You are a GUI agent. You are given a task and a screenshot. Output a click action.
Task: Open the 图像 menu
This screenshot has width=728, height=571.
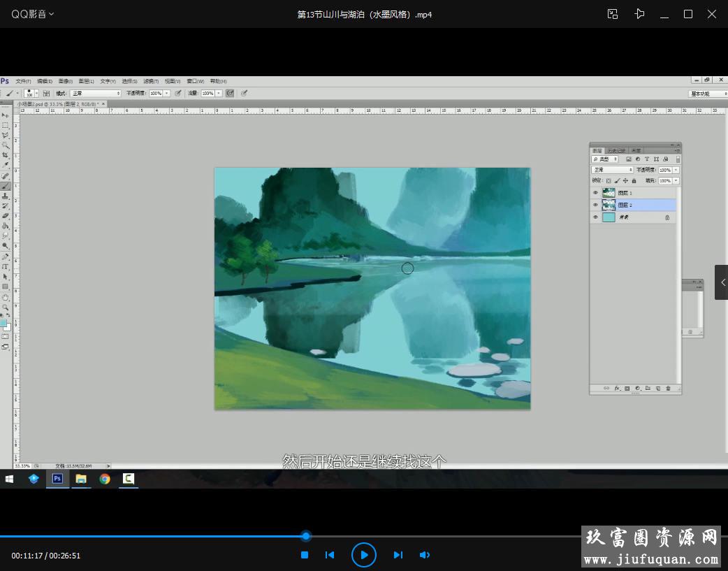point(66,81)
